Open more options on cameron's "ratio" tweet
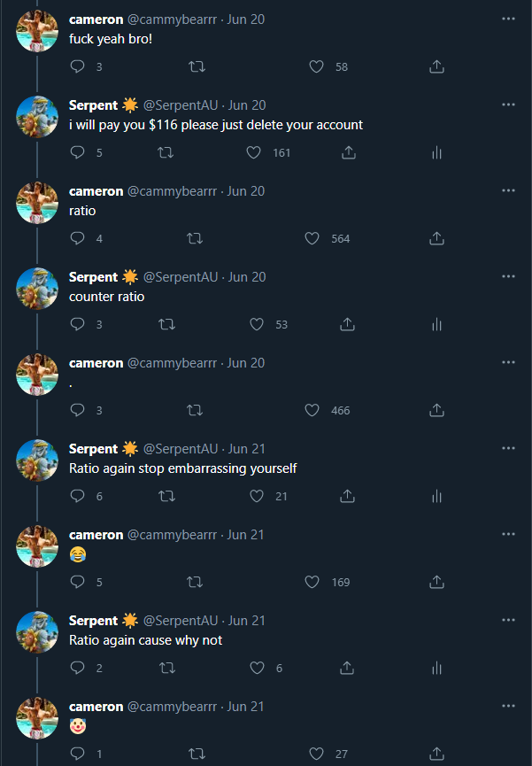The height and width of the screenshot is (766, 532). tap(508, 190)
